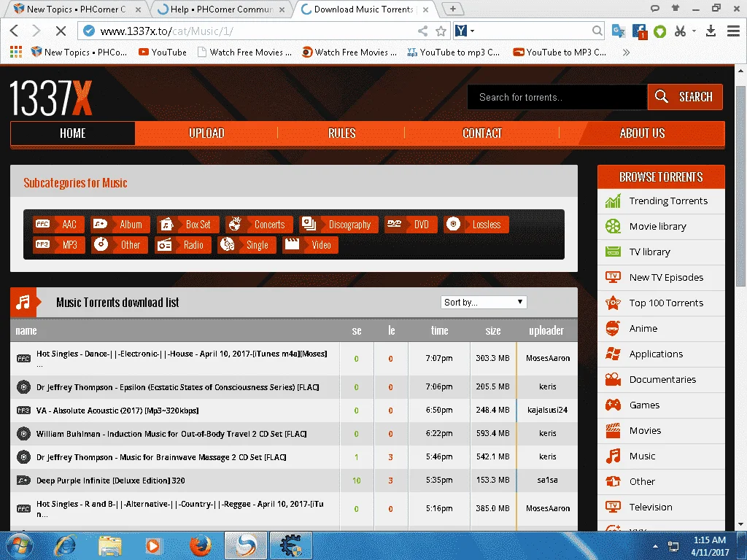Open CONTACT in site navigation

[x=482, y=133]
